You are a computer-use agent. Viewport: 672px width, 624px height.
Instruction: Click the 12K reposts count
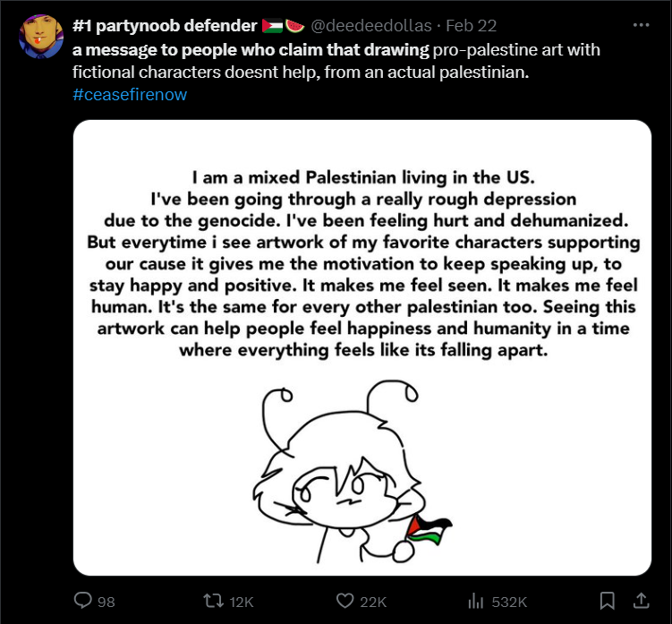click(x=242, y=602)
